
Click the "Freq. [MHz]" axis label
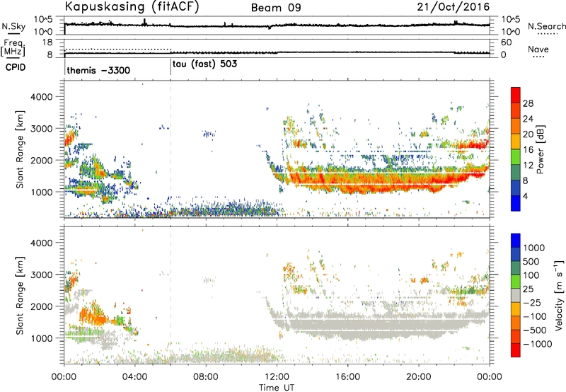(x=13, y=47)
